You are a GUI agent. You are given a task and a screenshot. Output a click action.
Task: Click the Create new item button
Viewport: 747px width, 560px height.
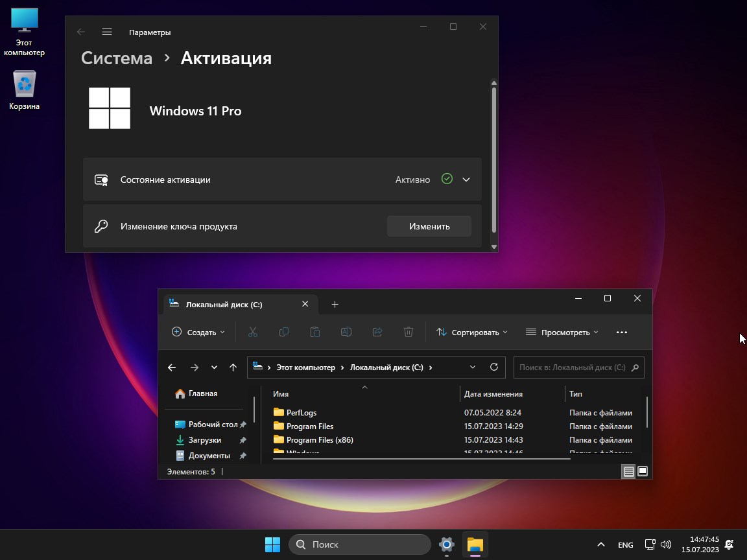click(x=198, y=332)
